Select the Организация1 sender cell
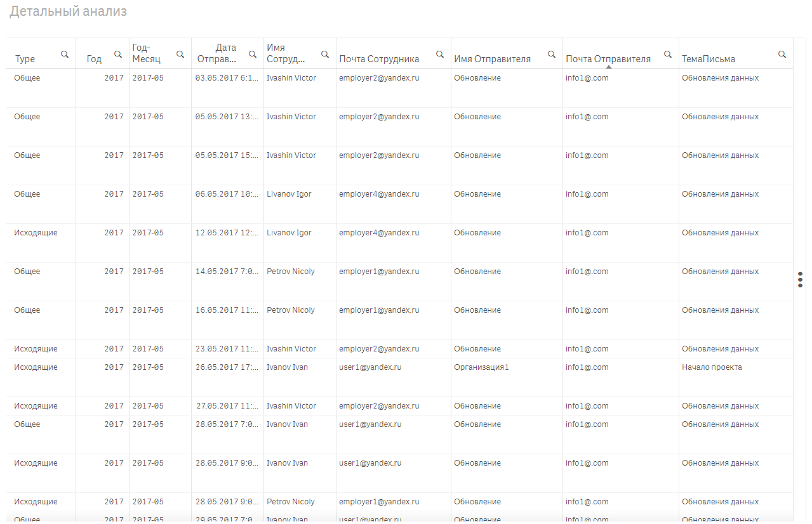This screenshot has width=812, height=524. pos(481,367)
